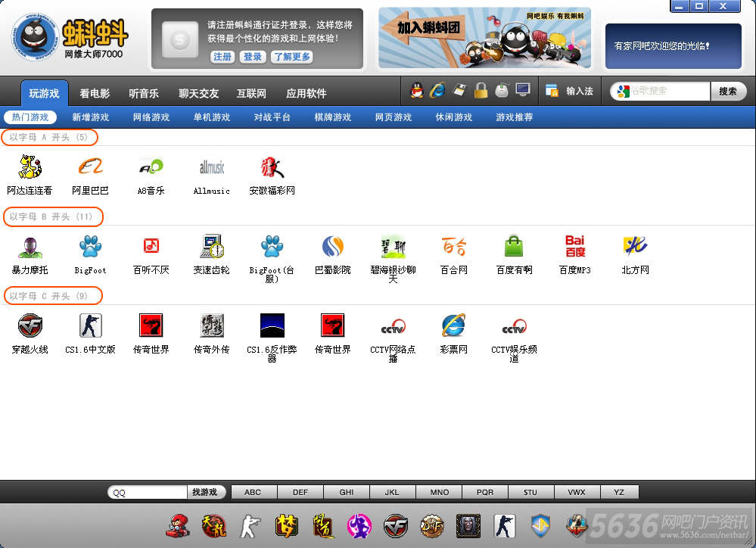Launch the 天龙 icon in bottom dock
The width and height of the screenshot is (756, 548).
point(213,526)
